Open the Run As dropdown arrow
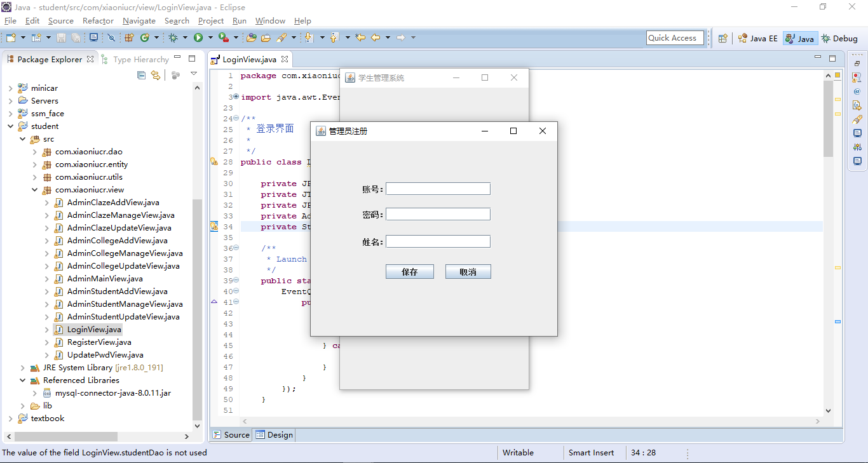The height and width of the screenshot is (463, 868). pyautogui.click(x=210, y=38)
